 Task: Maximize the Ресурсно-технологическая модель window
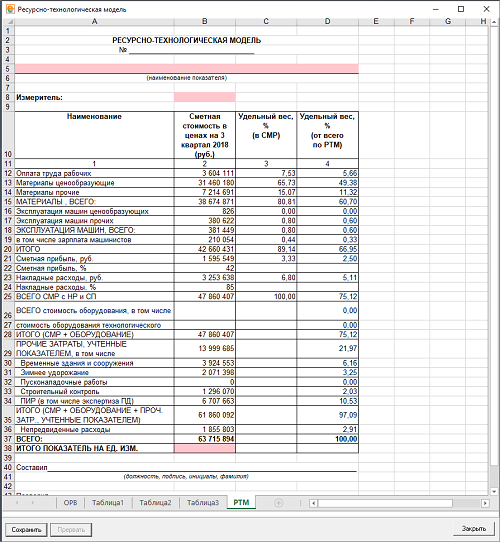tap(461, 9)
